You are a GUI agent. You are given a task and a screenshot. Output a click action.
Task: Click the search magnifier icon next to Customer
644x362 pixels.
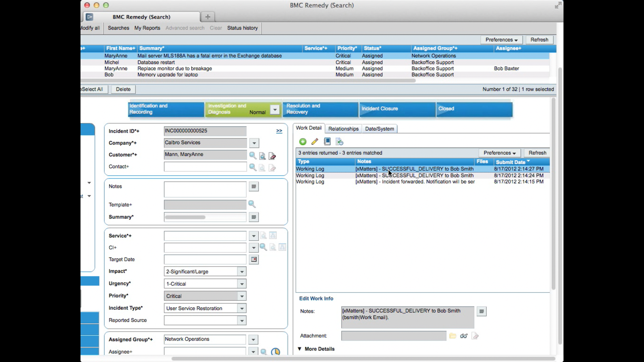[252, 155]
